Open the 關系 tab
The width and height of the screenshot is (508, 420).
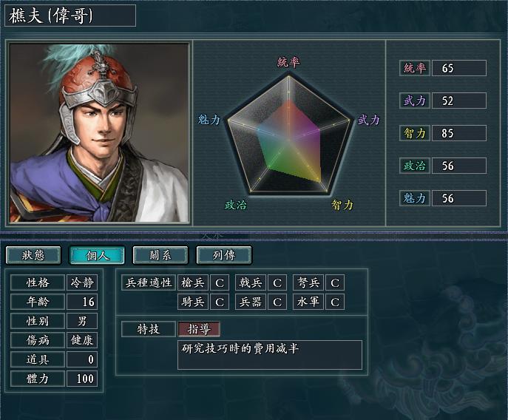pyautogui.click(x=160, y=255)
